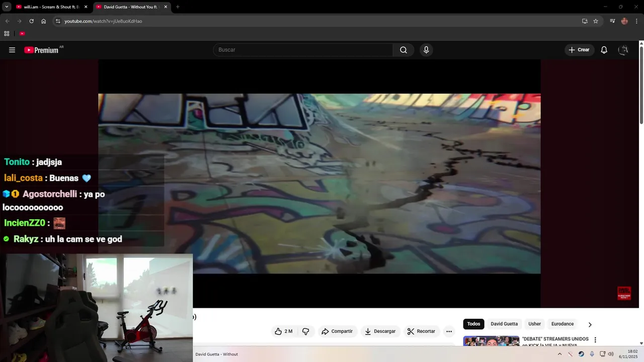The height and width of the screenshot is (362, 644).
Task: Open the tab search dropdown
Action: click(x=7, y=7)
